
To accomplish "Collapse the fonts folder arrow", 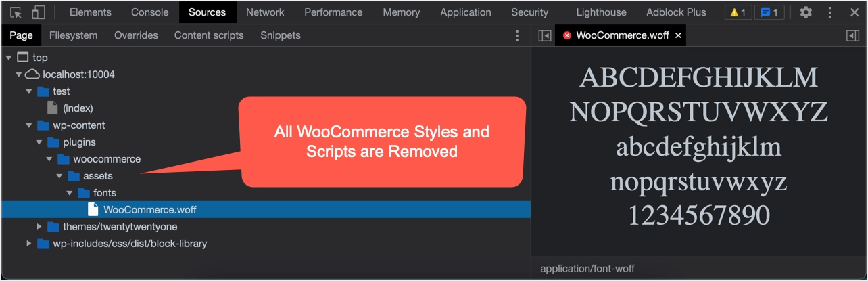I will pos(70,193).
